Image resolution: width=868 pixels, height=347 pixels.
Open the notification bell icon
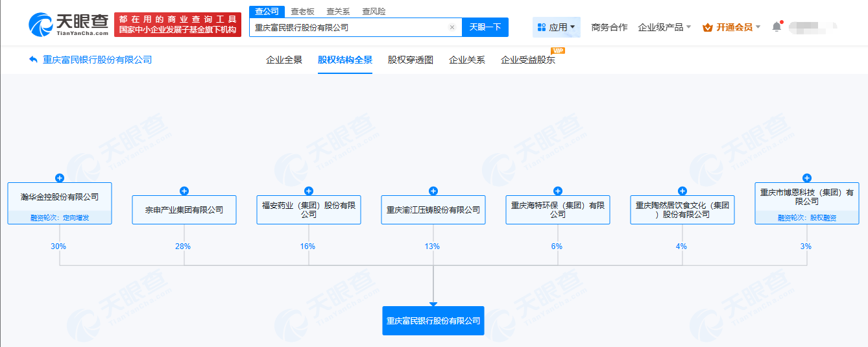pyautogui.click(x=777, y=27)
